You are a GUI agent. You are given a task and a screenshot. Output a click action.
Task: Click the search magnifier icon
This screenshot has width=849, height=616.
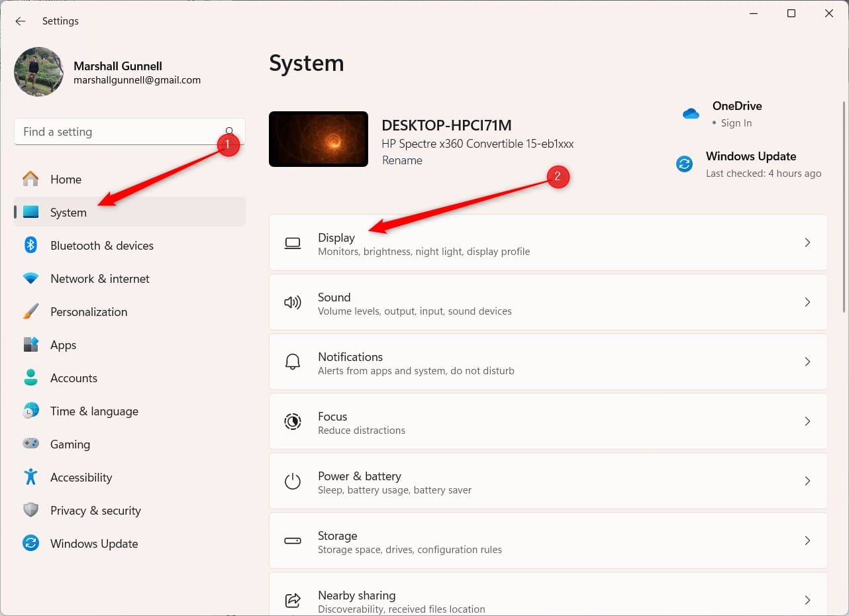click(229, 131)
